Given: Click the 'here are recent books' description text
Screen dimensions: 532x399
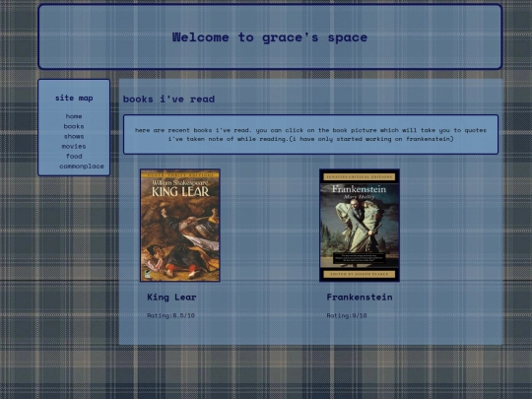Looking at the screenshot, I should (310, 134).
